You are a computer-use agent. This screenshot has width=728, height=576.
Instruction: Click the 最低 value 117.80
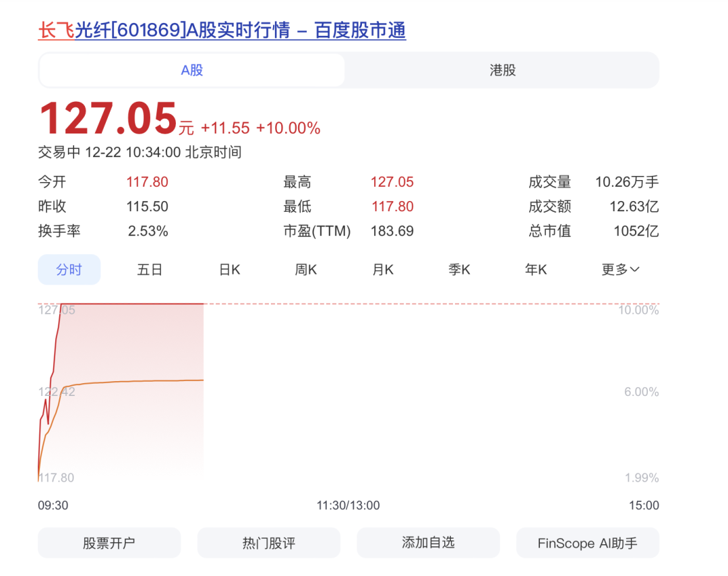pyautogui.click(x=392, y=206)
